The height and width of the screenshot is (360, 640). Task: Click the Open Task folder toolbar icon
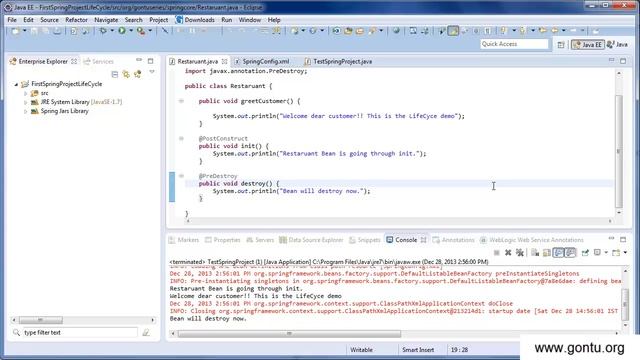point(360,31)
